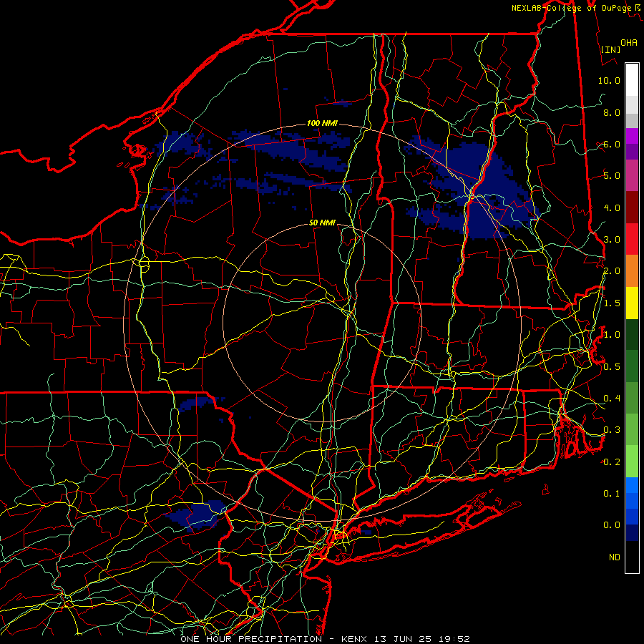Viewport: 644px width, 644px height.
Task: Click the 6.0 legend value
Action: coord(612,144)
